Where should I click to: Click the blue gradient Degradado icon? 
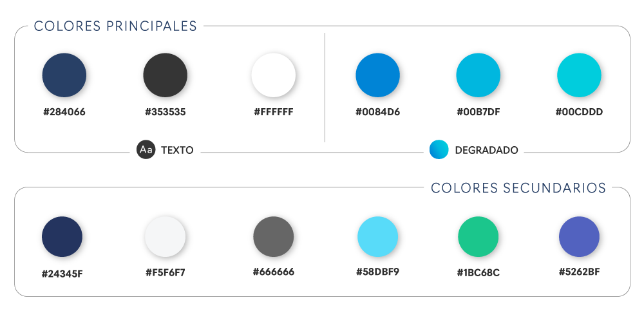pos(439,149)
